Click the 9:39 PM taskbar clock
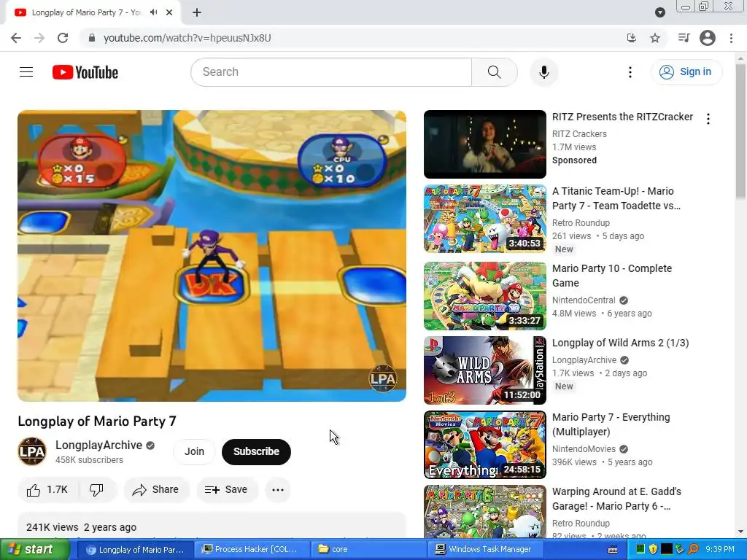This screenshot has width=747, height=560. (x=720, y=549)
